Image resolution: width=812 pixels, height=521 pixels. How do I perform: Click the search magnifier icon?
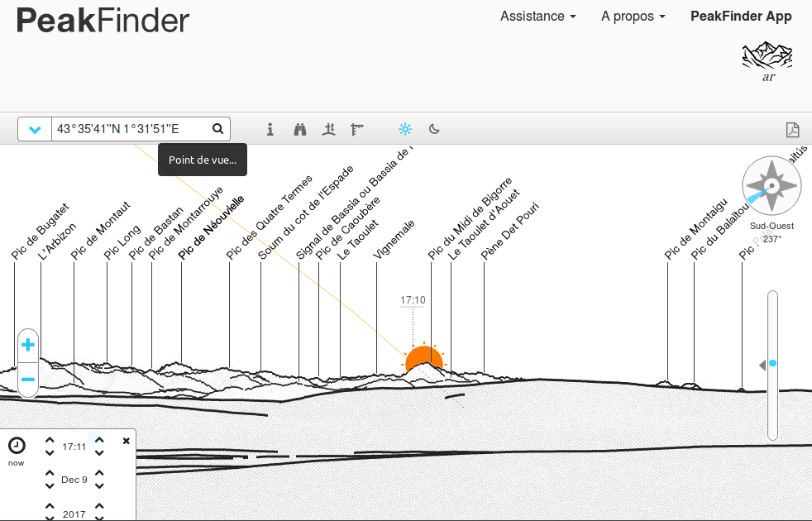point(217,129)
